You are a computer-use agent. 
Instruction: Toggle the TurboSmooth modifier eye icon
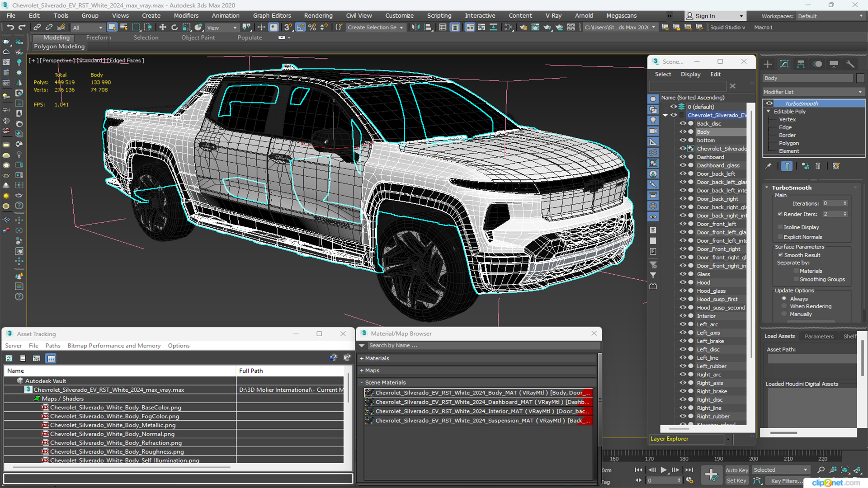pos(769,103)
